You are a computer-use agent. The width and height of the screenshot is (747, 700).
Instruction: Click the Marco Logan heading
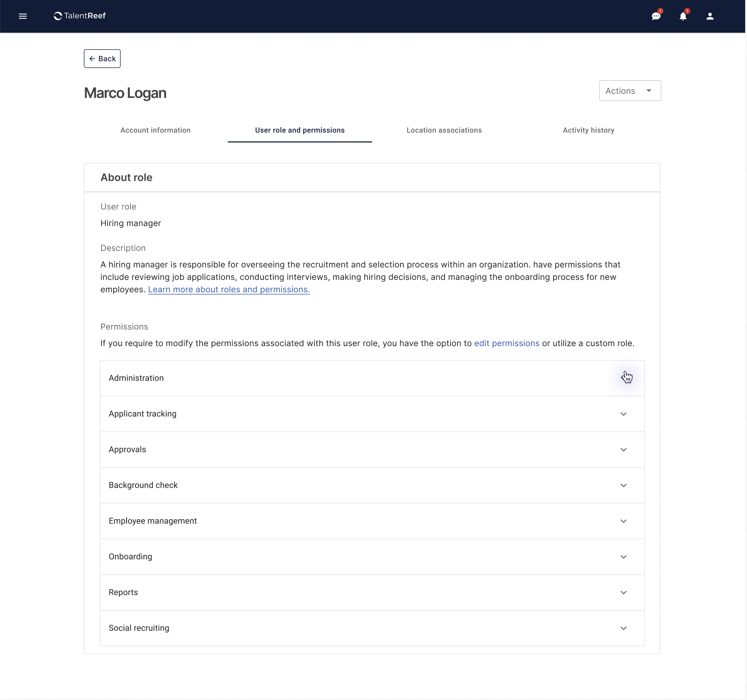click(x=125, y=93)
